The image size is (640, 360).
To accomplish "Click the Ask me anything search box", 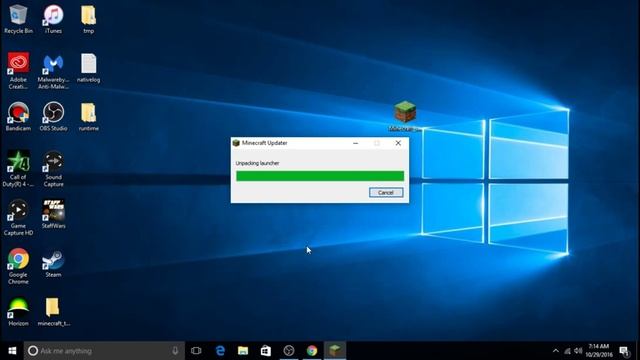I will tap(104, 351).
